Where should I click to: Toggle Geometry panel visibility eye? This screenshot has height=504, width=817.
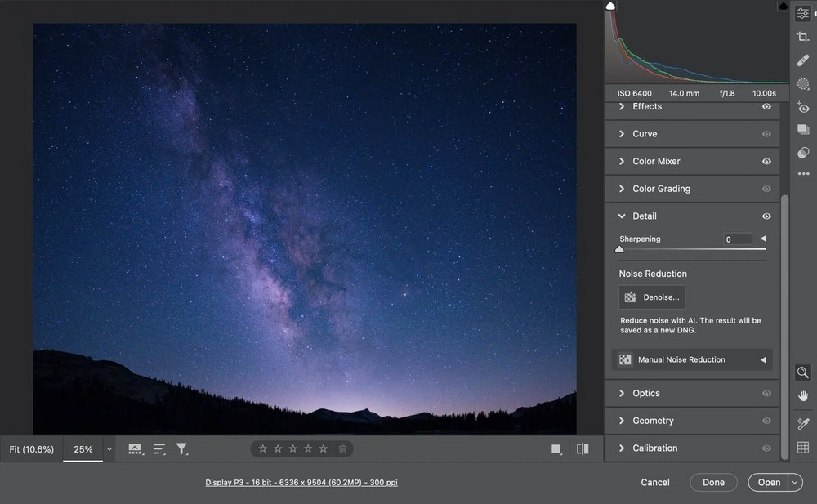coord(766,421)
